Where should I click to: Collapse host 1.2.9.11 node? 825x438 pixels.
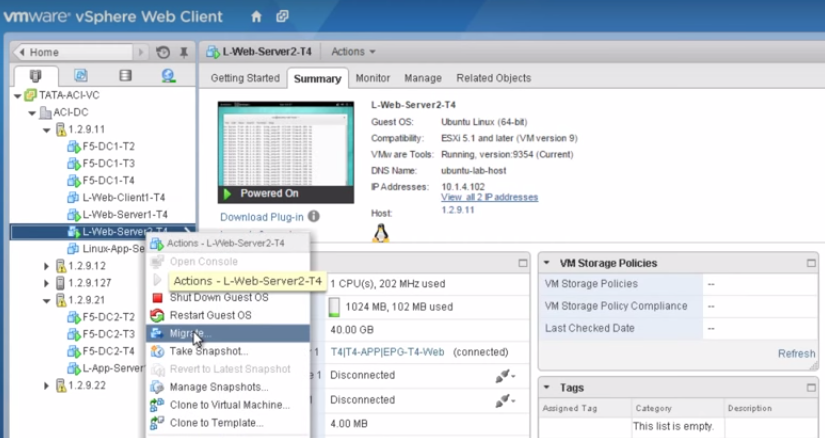click(x=47, y=130)
